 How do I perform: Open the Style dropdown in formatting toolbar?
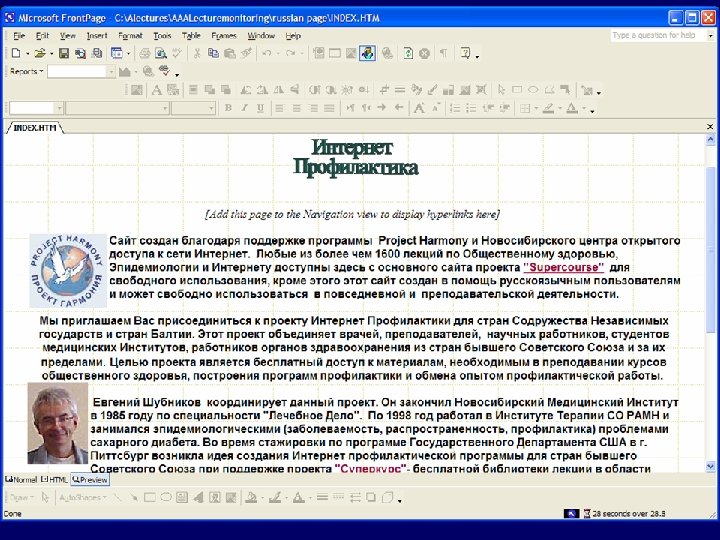pyautogui.click(x=59, y=108)
